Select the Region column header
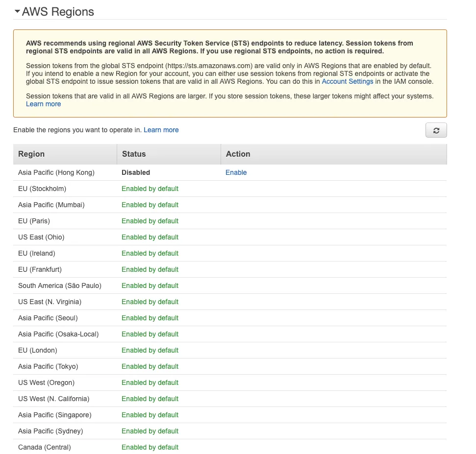 click(x=65, y=154)
